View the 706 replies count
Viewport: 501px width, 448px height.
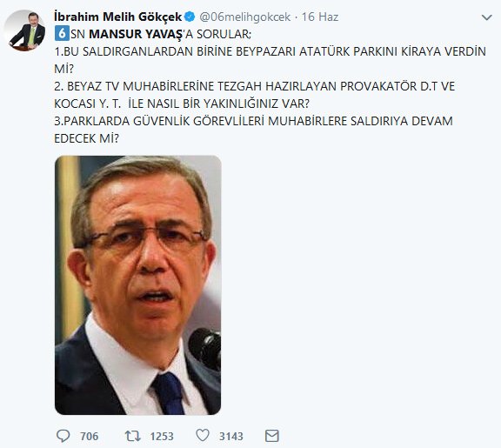pyautogui.click(x=89, y=436)
